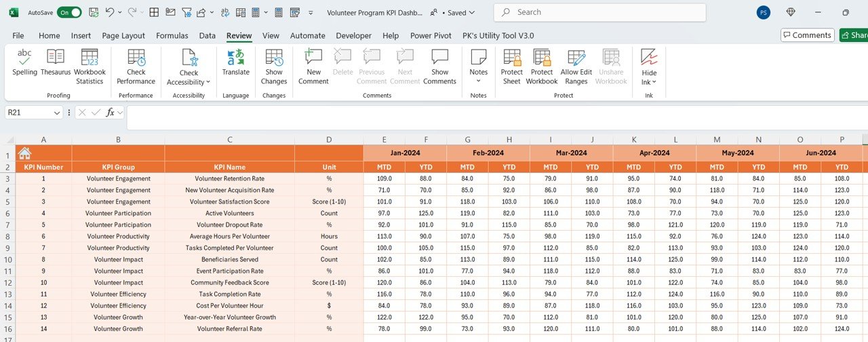868x342 pixels.
Task: Select row 8 header
Action: (x=7, y=236)
